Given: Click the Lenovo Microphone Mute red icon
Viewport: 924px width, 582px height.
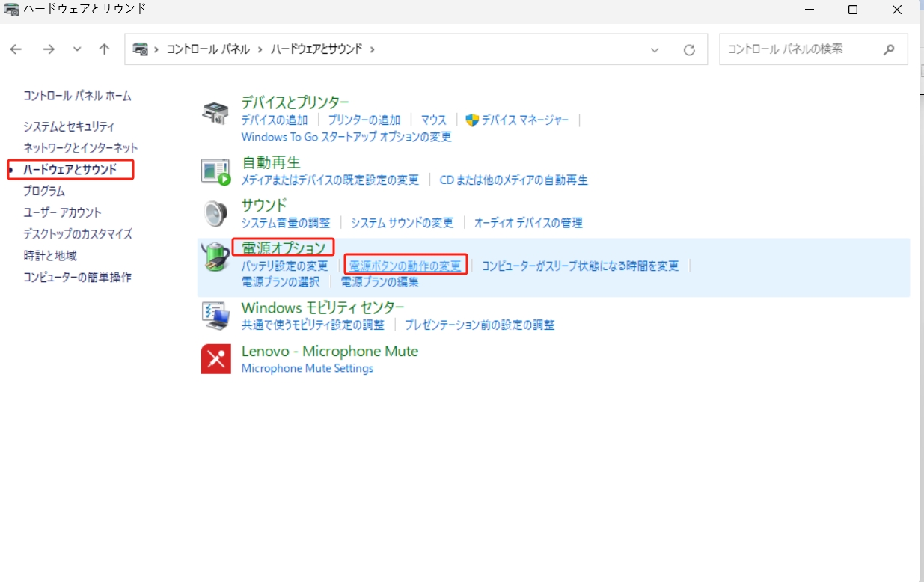Looking at the screenshot, I should (216, 359).
